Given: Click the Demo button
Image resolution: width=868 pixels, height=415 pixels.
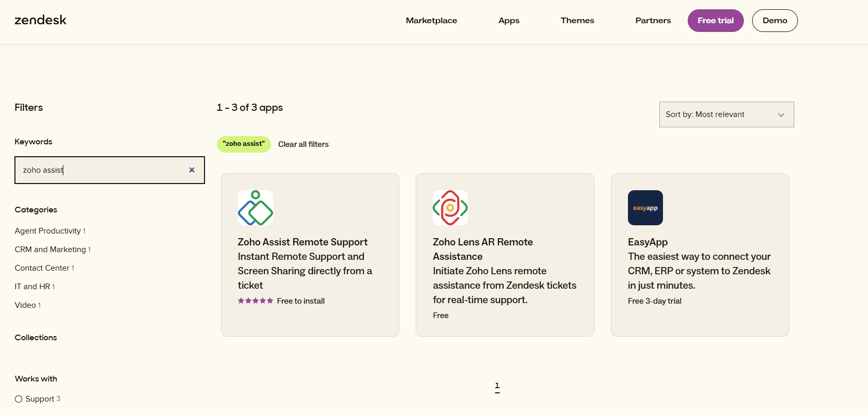Looking at the screenshot, I should (x=774, y=21).
